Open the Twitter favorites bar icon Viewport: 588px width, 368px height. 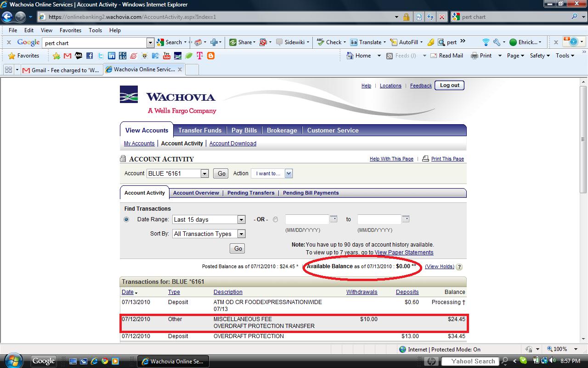(101, 56)
